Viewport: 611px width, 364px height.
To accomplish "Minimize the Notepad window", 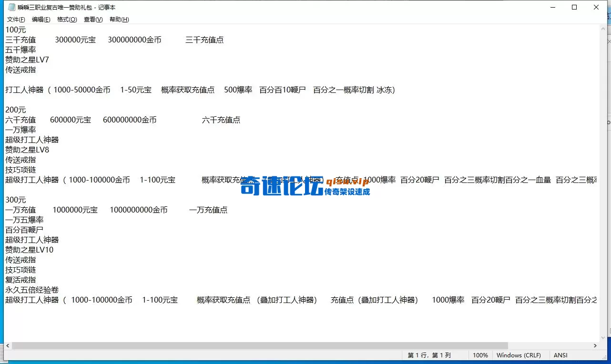I will (x=552, y=7).
